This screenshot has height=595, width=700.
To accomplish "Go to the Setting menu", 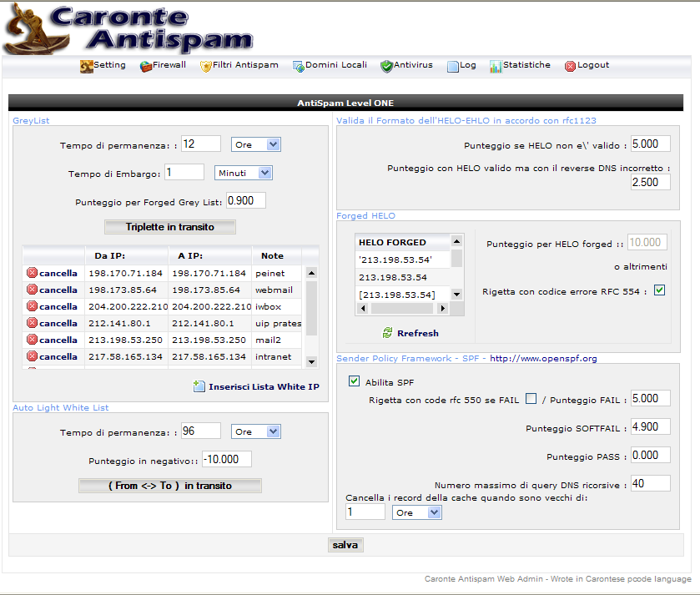I will [x=103, y=65].
